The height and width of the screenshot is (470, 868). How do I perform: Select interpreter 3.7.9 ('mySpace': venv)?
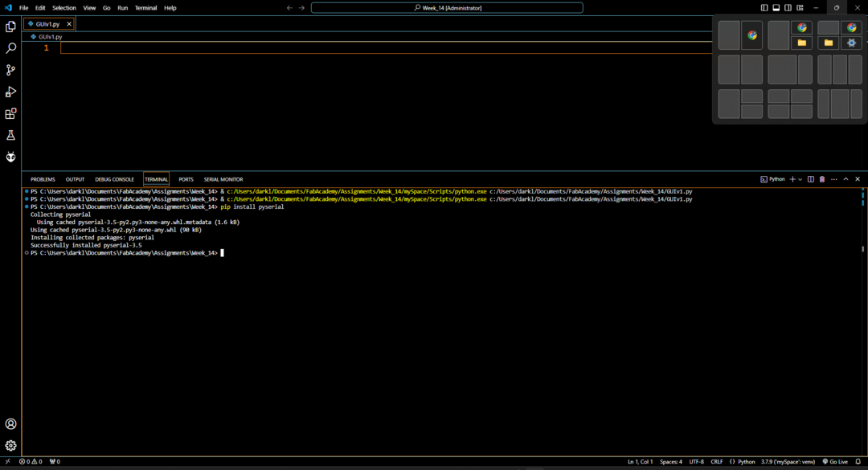click(788, 462)
